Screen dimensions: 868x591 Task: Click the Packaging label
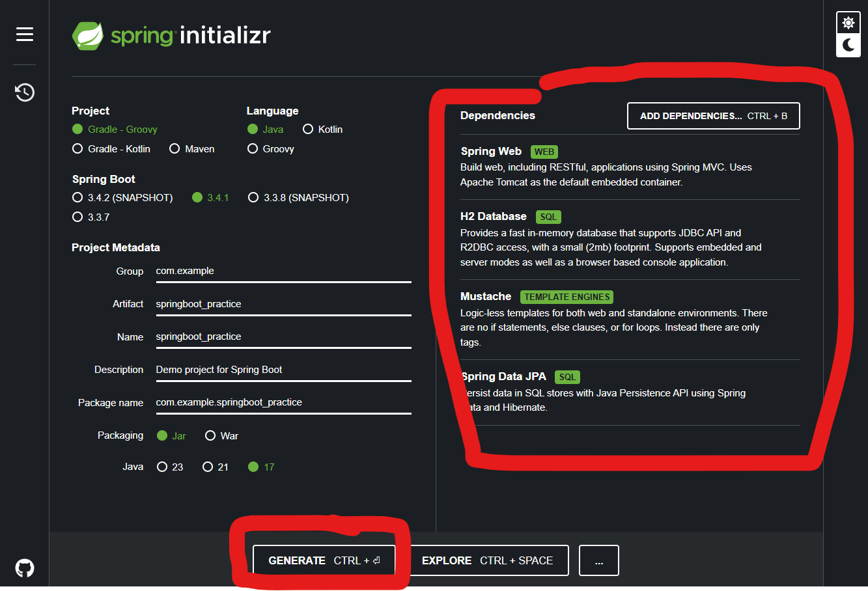[120, 435]
